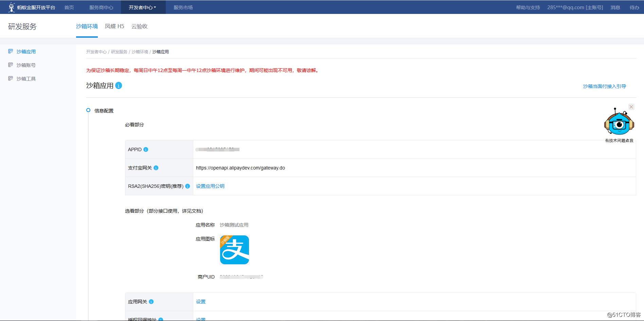644x321 pixels.
Task: Open 服务市场 in top navigation
Action: click(x=183, y=7)
